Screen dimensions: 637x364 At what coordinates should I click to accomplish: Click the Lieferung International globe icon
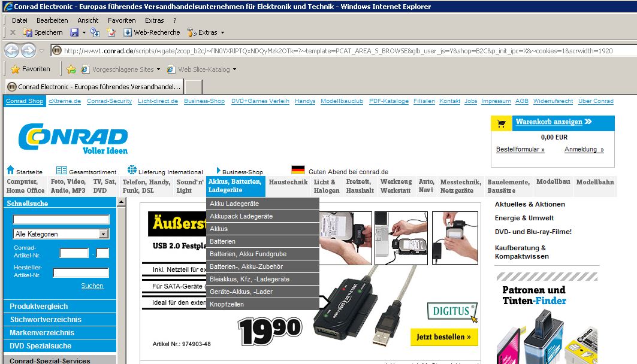[132, 171]
